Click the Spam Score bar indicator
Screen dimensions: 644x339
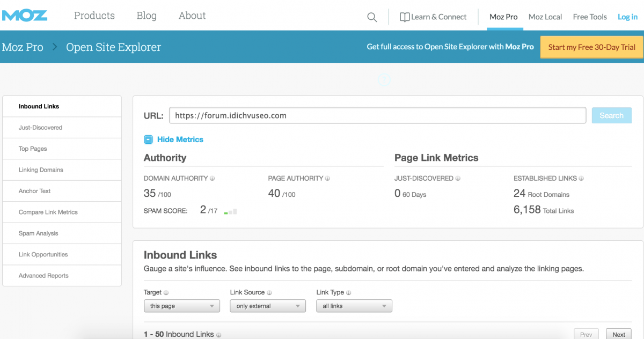(230, 211)
